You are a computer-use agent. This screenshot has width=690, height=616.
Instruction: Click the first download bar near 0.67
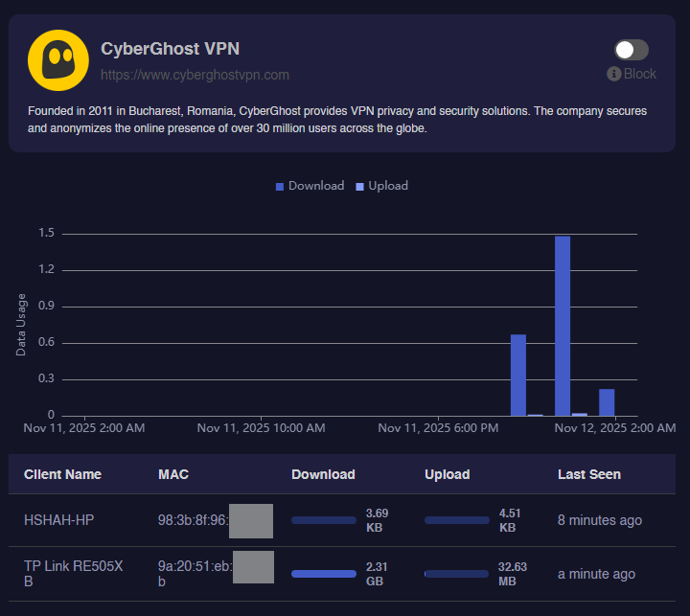518,375
